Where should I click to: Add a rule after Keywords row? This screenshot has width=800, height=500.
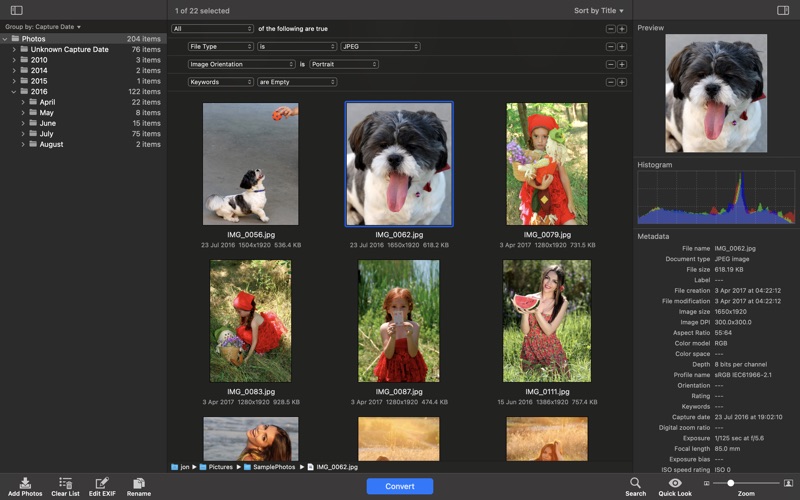622,83
